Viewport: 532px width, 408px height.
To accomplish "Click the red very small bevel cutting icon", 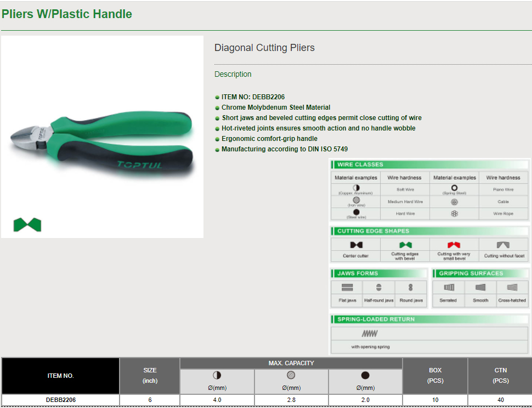I will click(x=454, y=245).
